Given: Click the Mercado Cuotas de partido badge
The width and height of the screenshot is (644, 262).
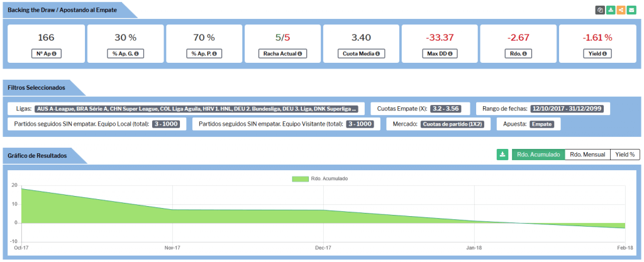Looking at the screenshot, I should point(452,124).
